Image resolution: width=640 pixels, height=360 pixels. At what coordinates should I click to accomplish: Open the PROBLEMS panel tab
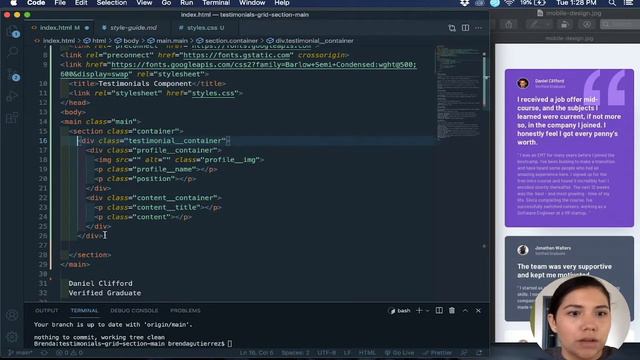tap(185, 311)
